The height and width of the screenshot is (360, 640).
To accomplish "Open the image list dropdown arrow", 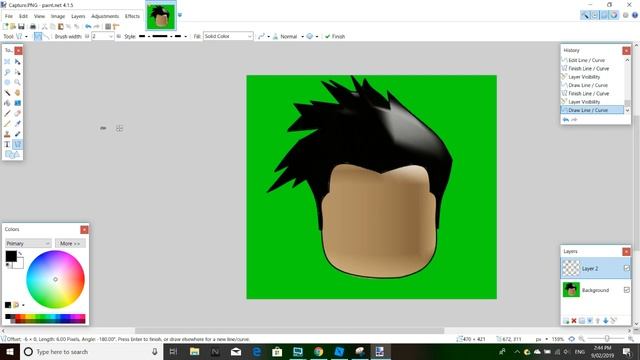I will (x=180, y=15).
